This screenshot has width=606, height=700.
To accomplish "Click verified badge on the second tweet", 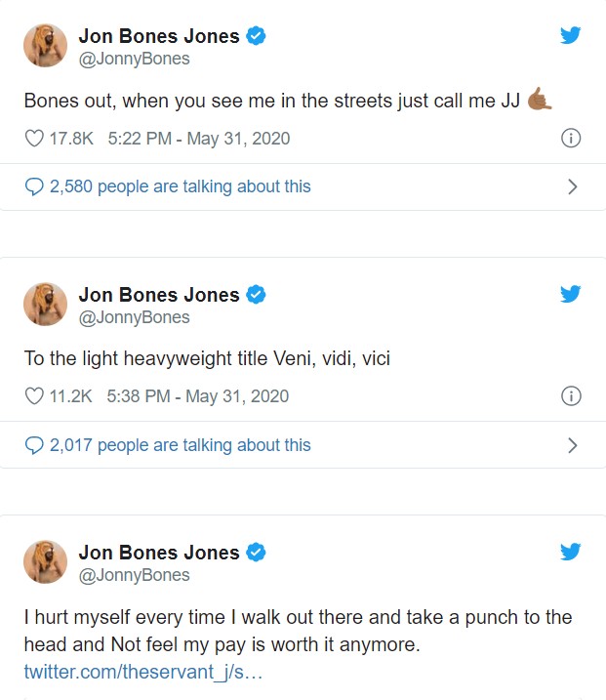I will point(257,294).
